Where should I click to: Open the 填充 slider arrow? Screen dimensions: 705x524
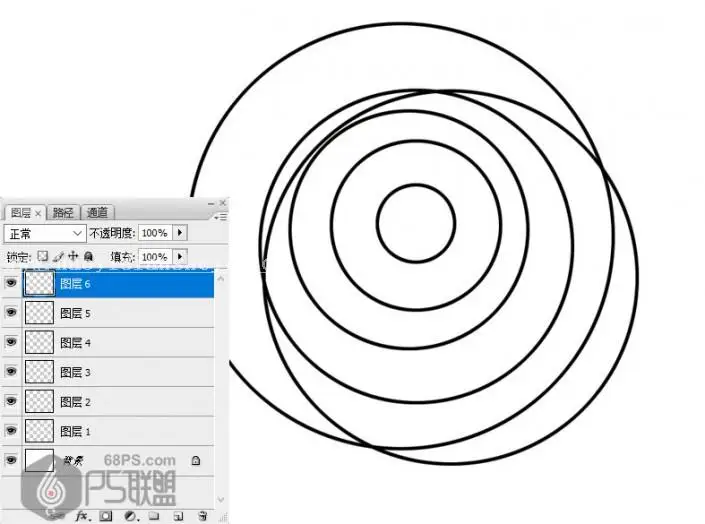180,256
